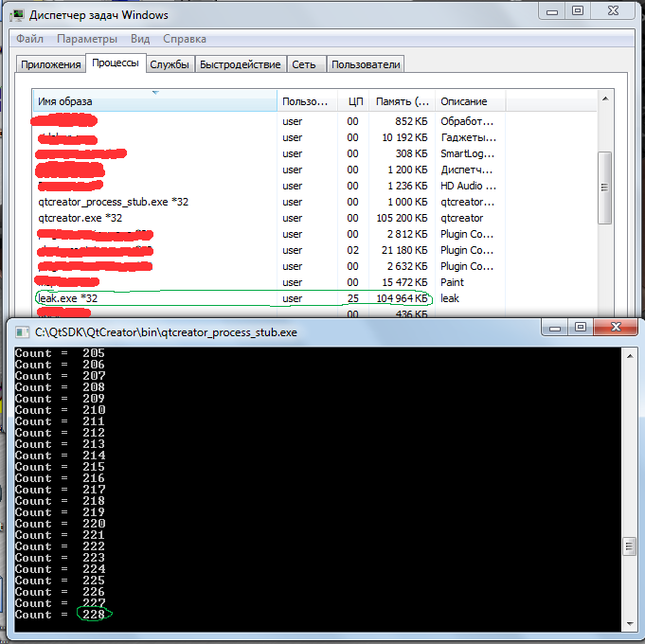Open the Параметры menu
645x644 pixels.
tap(86, 39)
